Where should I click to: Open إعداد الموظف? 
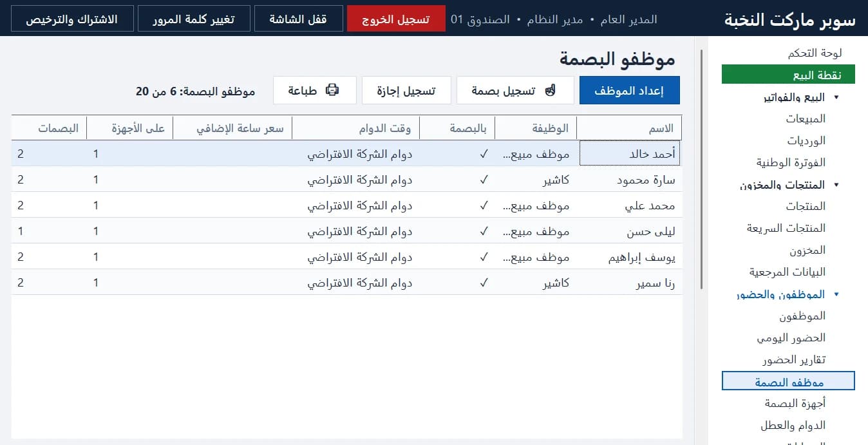630,91
